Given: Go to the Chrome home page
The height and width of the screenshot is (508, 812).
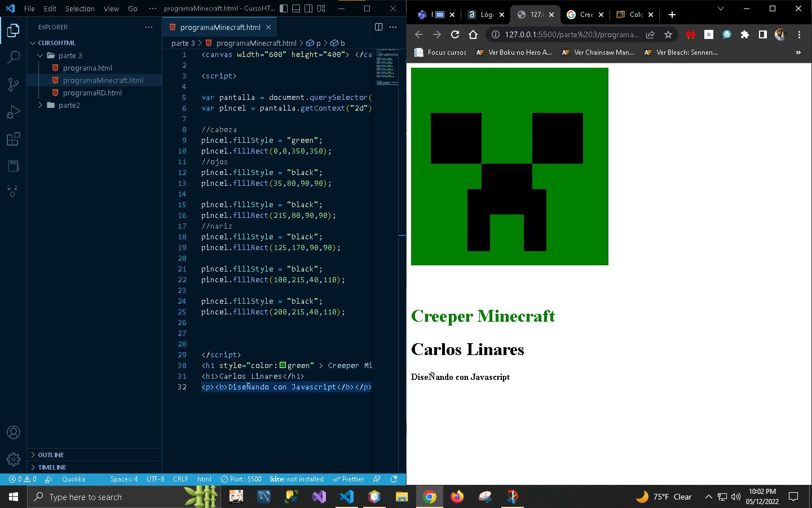Looking at the screenshot, I should click(x=473, y=34).
